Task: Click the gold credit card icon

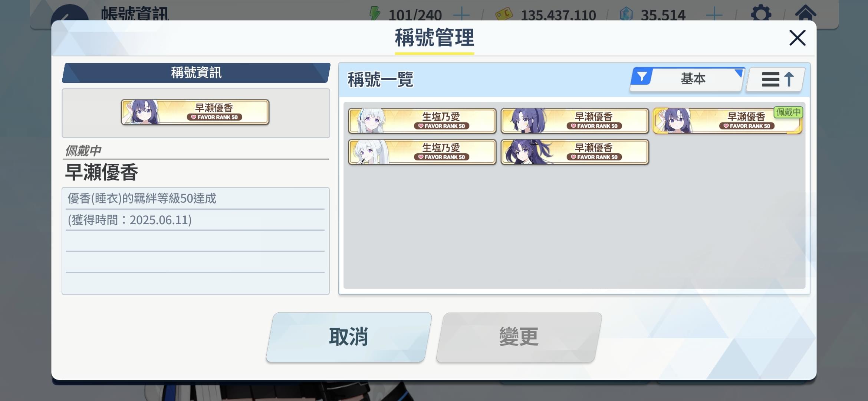Action: pyautogui.click(x=504, y=14)
